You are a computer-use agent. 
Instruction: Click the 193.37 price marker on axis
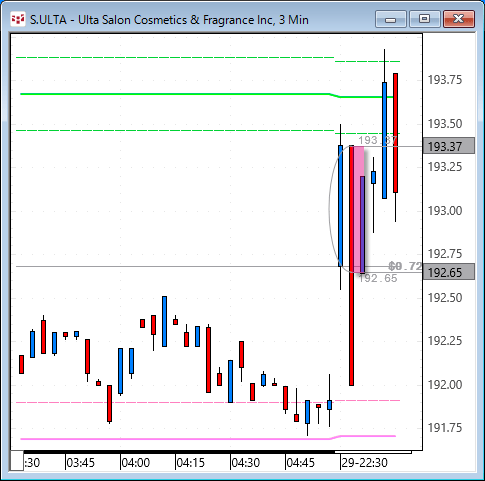tap(449, 146)
